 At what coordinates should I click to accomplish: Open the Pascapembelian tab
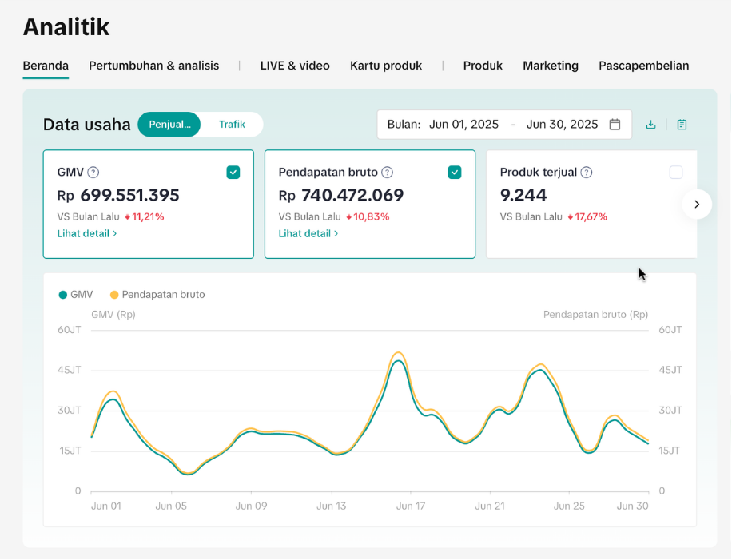click(644, 66)
